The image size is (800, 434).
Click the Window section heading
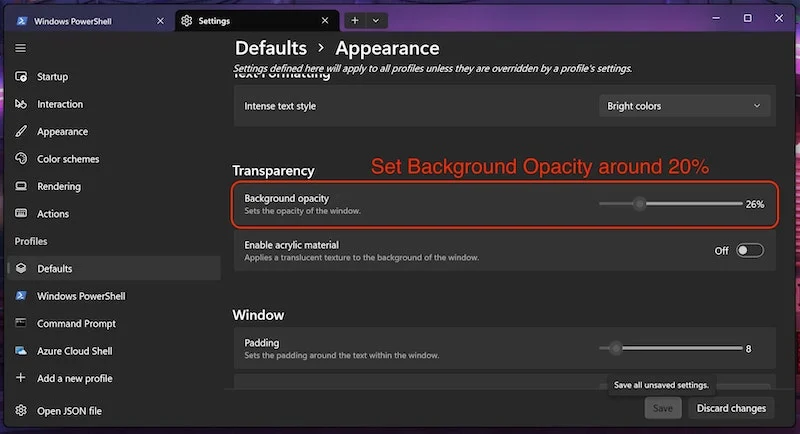pyautogui.click(x=258, y=315)
